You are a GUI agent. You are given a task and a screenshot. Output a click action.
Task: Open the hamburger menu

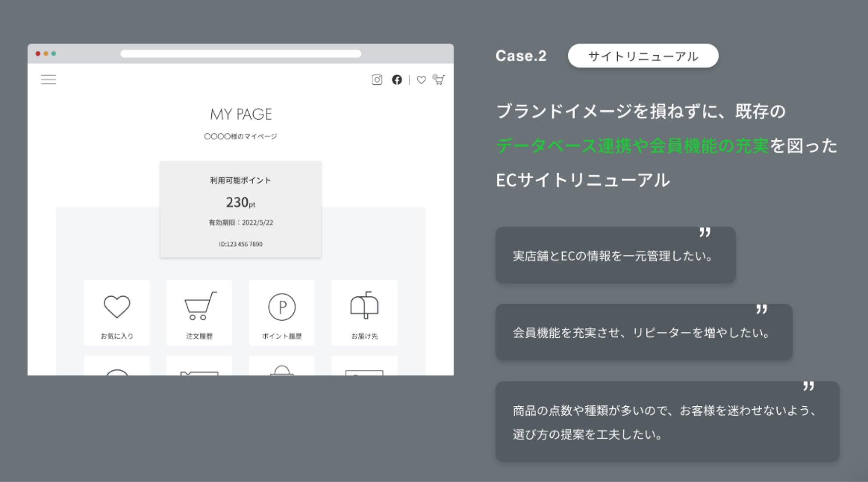pos(48,80)
